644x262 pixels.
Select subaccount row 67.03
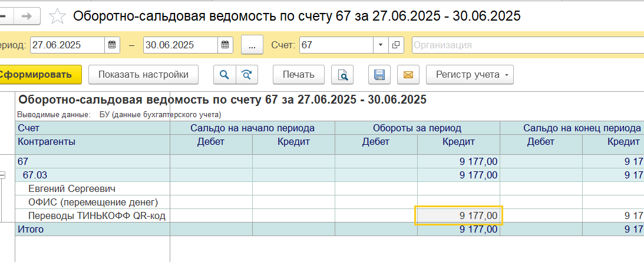(x=93, y=175)
